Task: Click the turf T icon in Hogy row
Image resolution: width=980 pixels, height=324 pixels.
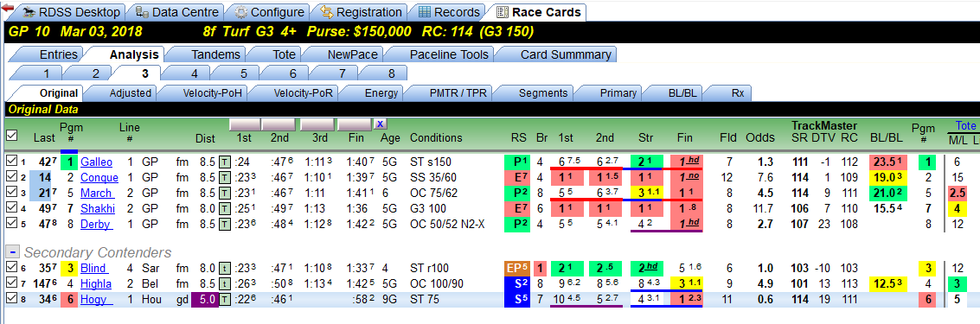Action: pyautogui.click(x=224, y=301)
